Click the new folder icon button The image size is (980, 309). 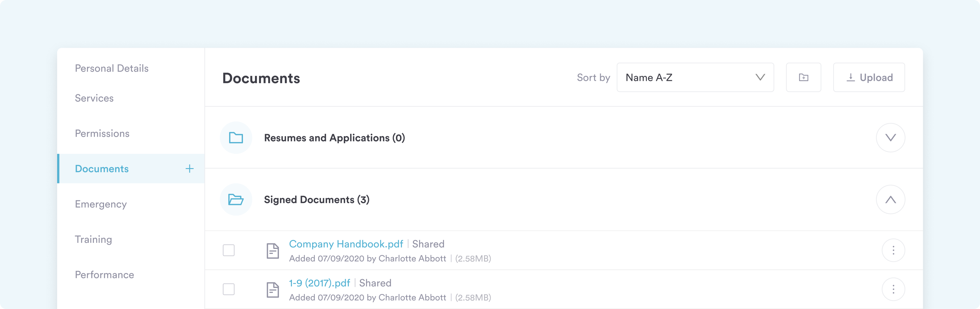coord(803,78)
